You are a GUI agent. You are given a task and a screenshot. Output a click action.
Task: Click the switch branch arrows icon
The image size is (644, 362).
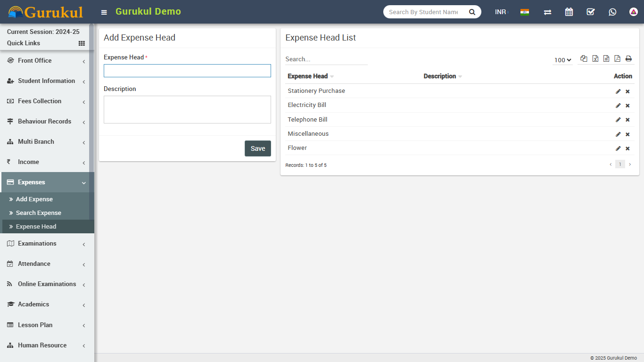click(547, 12)
